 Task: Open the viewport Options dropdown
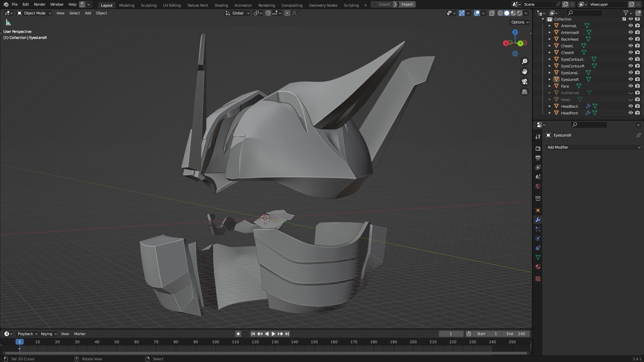(x=520, y=22)
